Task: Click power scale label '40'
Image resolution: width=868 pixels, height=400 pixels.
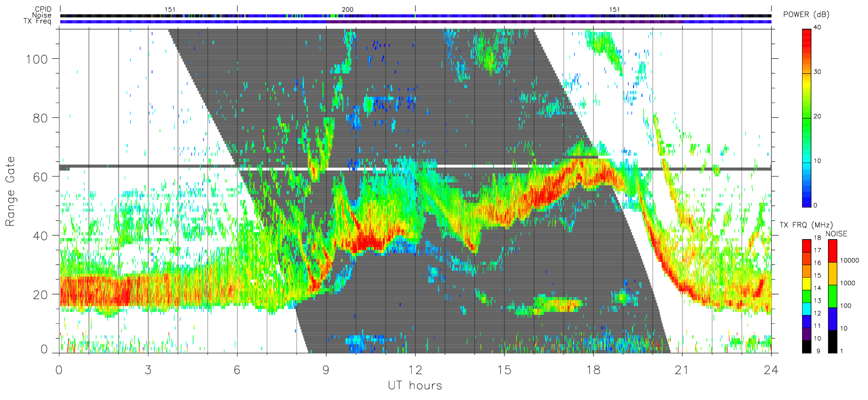Action: coord(817,27)
